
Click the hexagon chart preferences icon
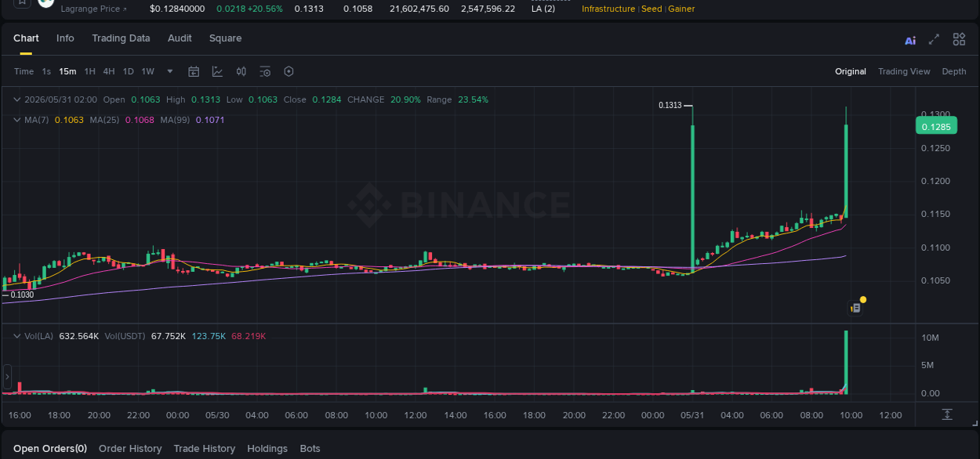[289, 71]
